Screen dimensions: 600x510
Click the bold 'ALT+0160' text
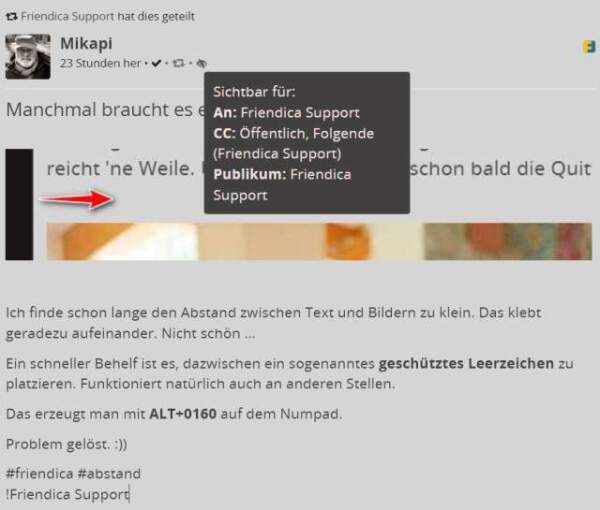pos(183,414)
